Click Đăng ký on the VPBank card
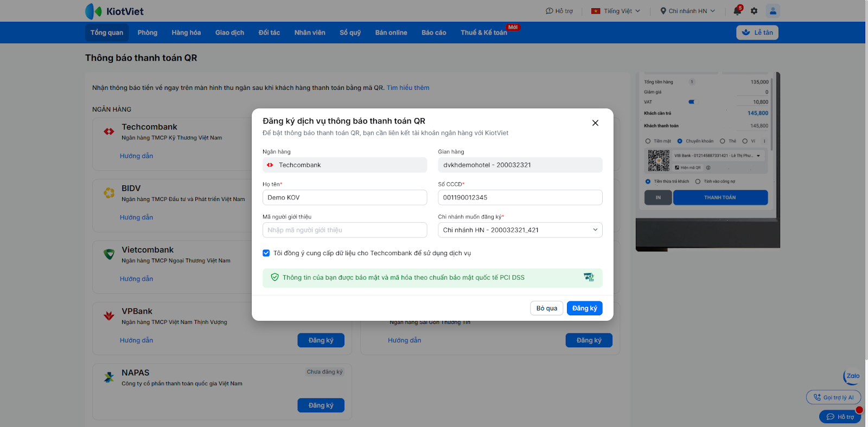 321,340
